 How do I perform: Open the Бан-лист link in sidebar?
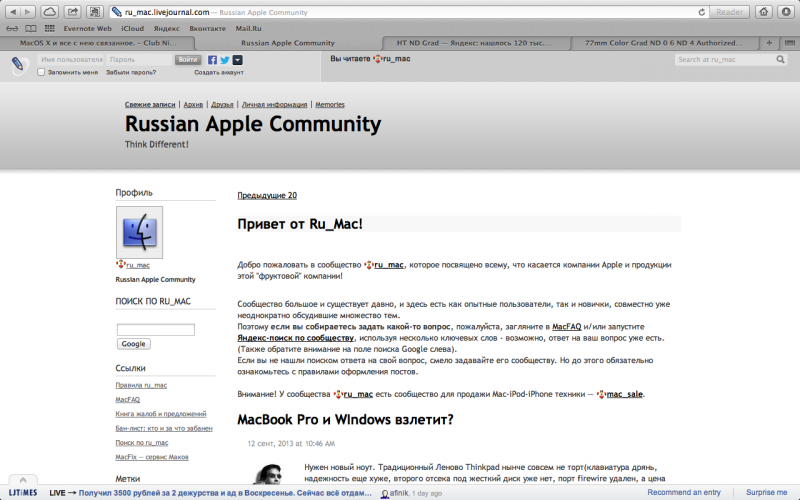pos(164,428)
